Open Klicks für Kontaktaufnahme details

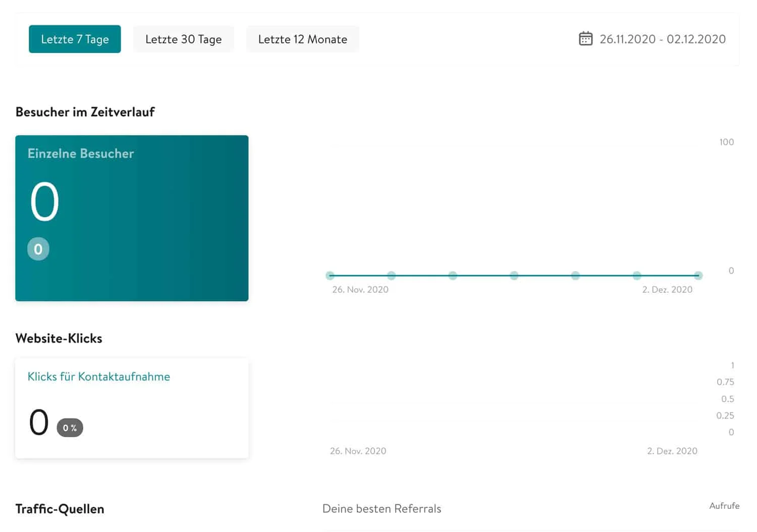coord(99,377)
